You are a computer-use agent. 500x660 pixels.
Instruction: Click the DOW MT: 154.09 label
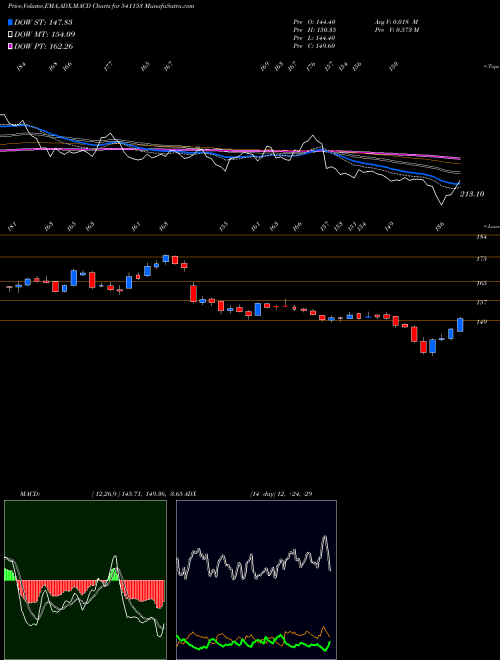[45, 34]
